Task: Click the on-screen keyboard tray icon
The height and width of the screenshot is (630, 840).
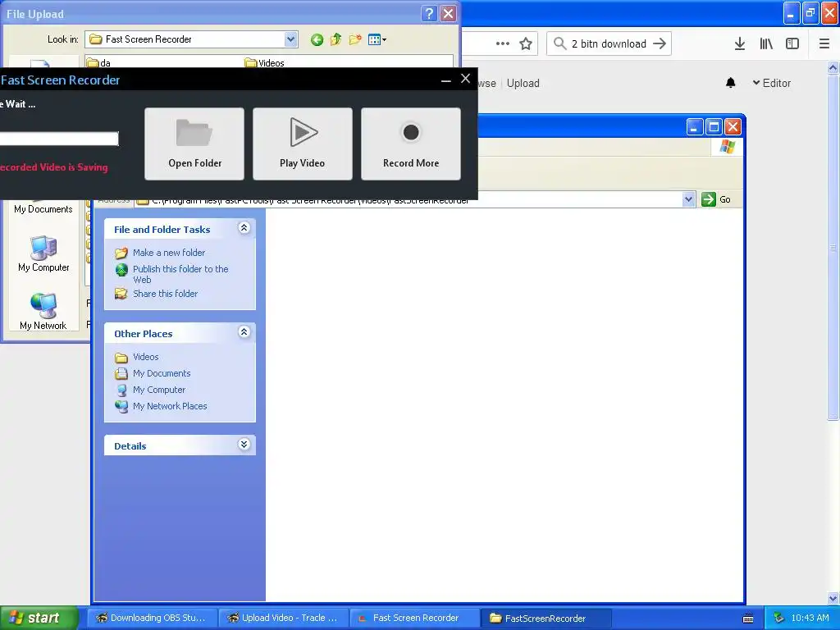Action: coord(748,619)
